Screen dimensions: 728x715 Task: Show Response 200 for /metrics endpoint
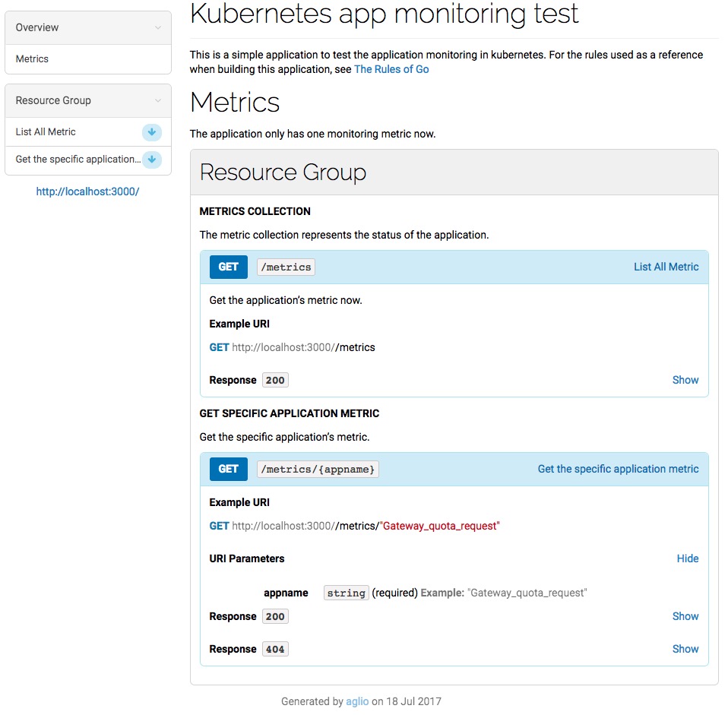[x=685, y=380]
